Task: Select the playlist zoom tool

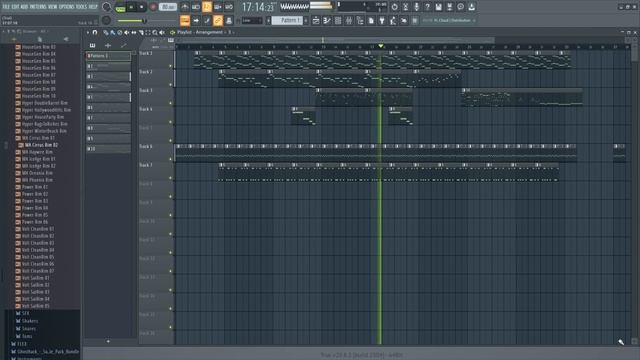Action: pyautogui.click(x=155, y=32)
